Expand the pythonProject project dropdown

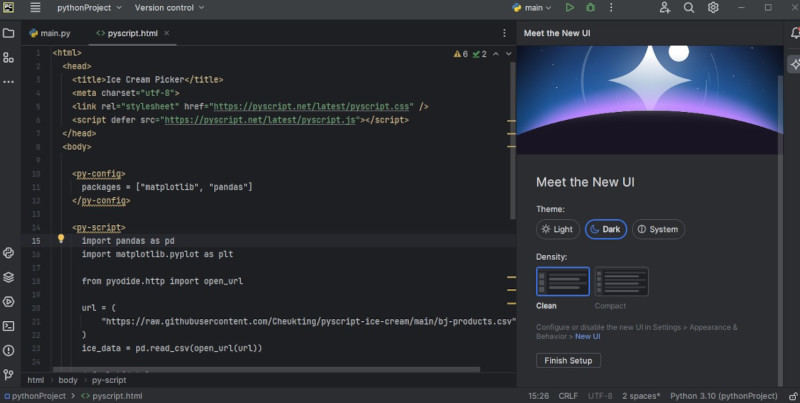(89, 8)
